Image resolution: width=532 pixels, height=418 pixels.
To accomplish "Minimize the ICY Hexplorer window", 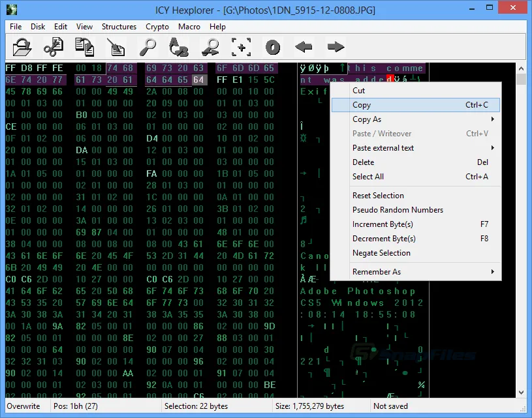I will 472,8.
